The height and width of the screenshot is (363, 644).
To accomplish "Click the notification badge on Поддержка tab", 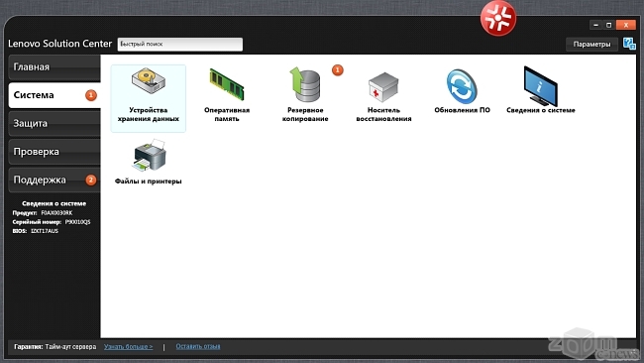I will tap(91, 181).
